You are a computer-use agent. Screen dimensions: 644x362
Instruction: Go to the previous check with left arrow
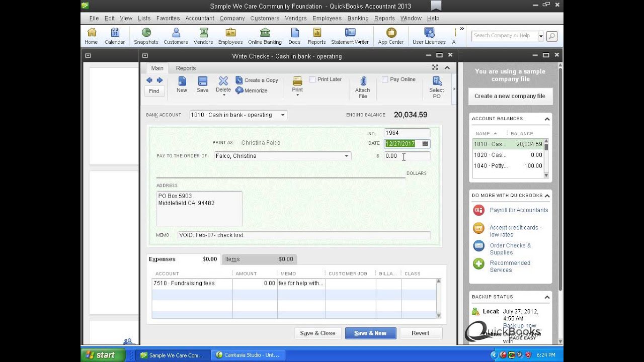149,80
